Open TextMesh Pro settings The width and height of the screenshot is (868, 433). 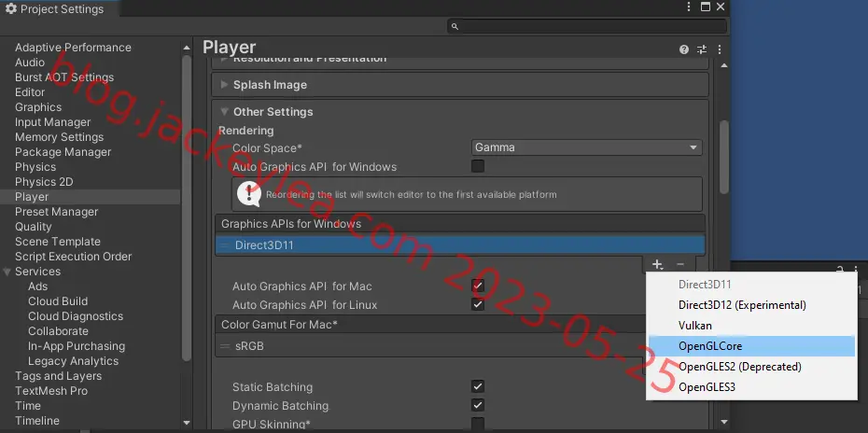pos(51,391)
